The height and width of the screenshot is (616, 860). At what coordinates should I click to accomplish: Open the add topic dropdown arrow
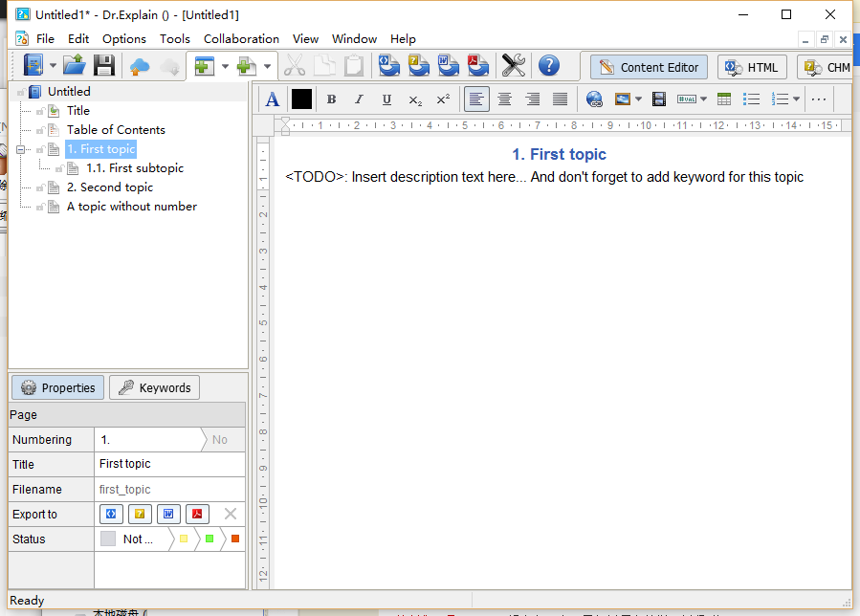(x=268, y=66)
